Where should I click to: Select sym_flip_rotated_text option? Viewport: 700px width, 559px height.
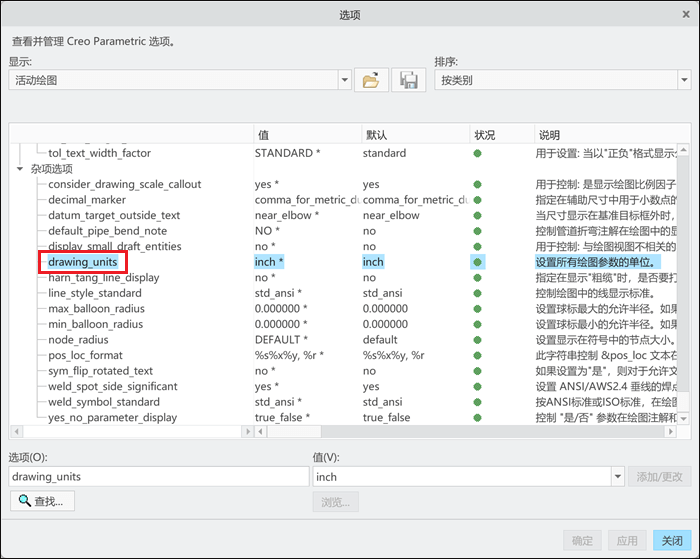click(x=100, y=371)
